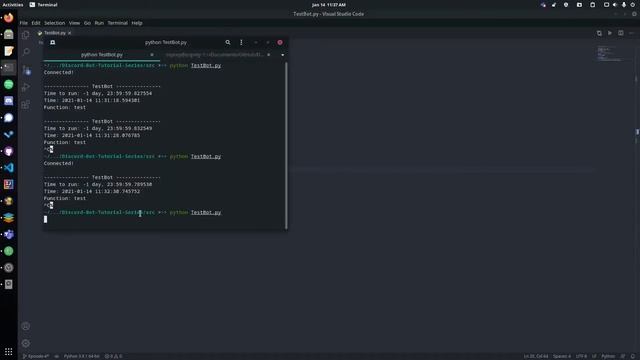Open the View menu

coord(74,23)
